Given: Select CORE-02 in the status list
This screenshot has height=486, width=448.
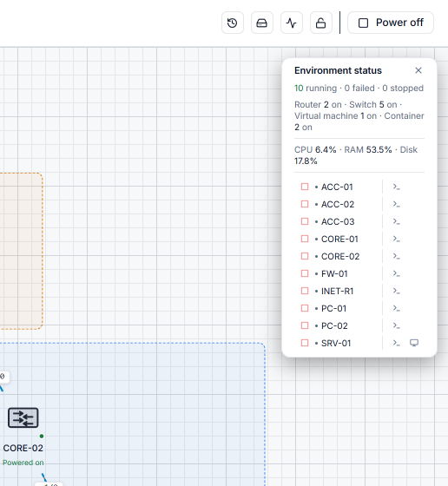Looking at the screenshot, I should click(x=340, y=256).
